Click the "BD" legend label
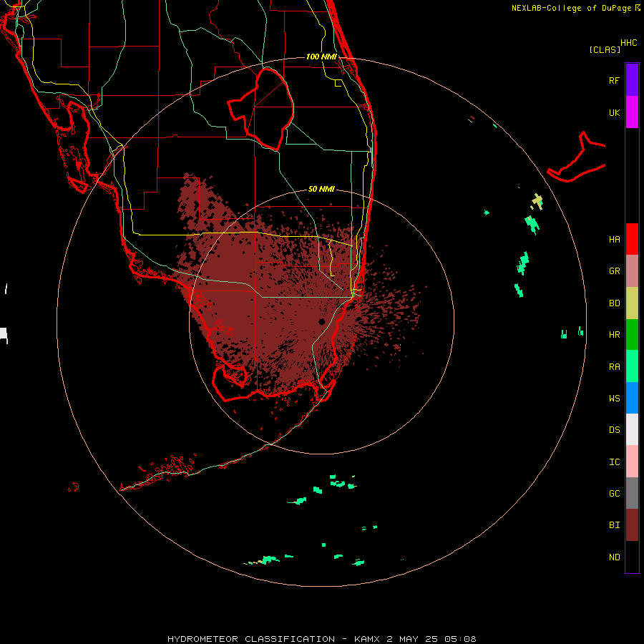 [x=614, y=303]
